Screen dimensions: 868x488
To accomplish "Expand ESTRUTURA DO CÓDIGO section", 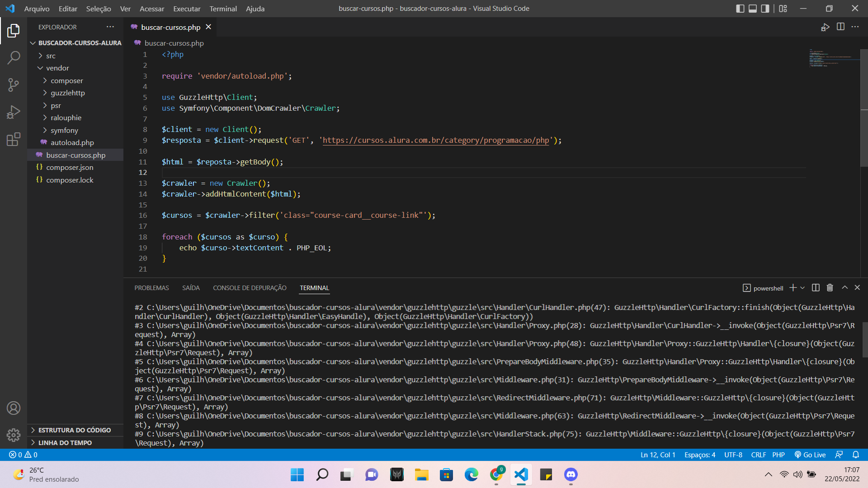I will click(75, 430).
